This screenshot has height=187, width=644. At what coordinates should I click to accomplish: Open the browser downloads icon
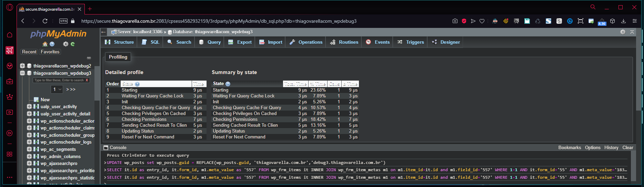coord(623,21)
